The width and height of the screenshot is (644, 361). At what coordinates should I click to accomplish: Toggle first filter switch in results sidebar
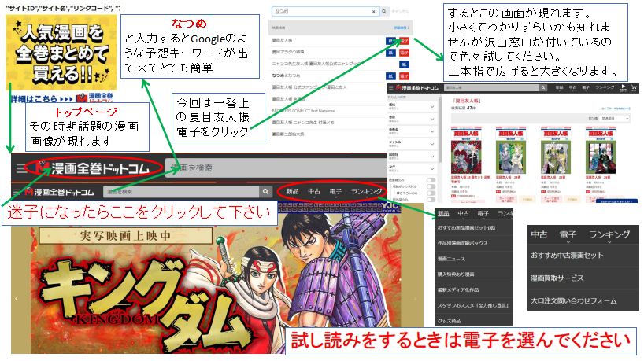pyautogui.click(x=431, y=180)
